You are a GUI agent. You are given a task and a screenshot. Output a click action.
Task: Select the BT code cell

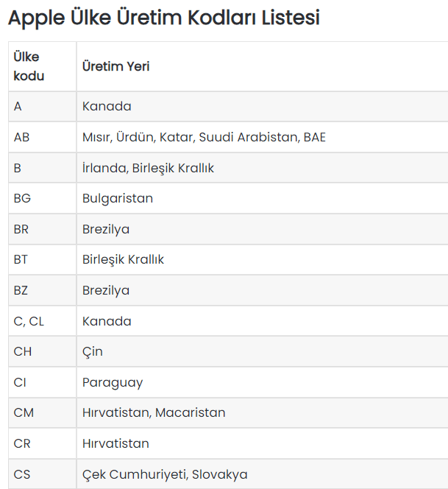coord(43,260)
